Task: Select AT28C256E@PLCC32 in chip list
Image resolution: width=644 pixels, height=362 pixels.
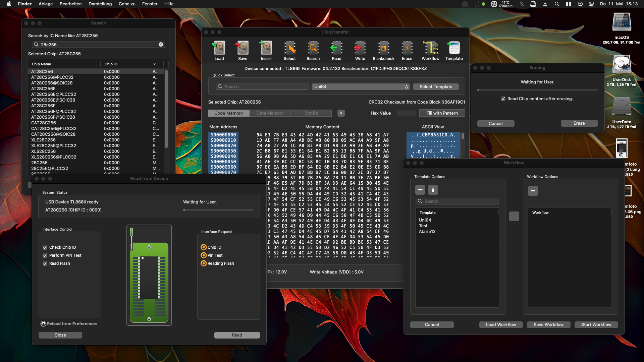Action: (96, 94)
